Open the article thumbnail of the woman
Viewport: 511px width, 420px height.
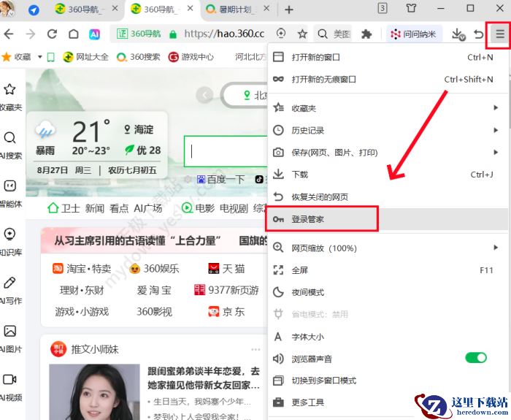94,392
